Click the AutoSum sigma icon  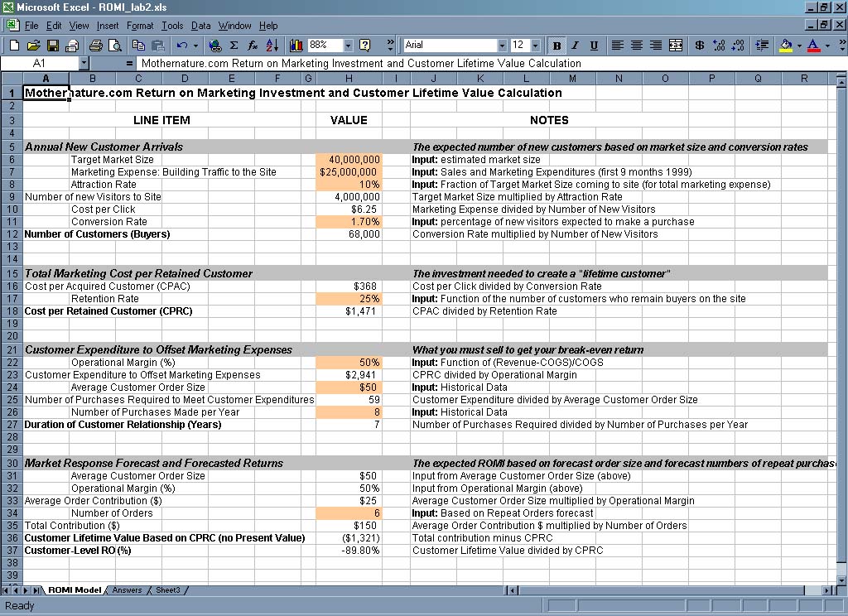(x=234, y=46)
